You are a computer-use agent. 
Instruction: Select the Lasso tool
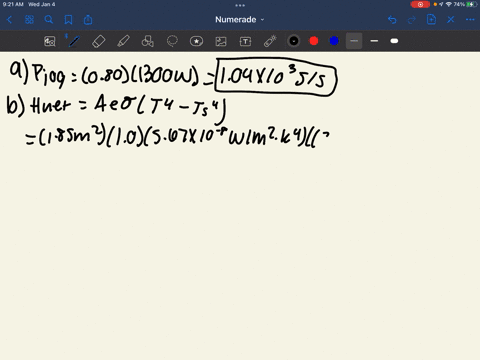tap(172, 41)
